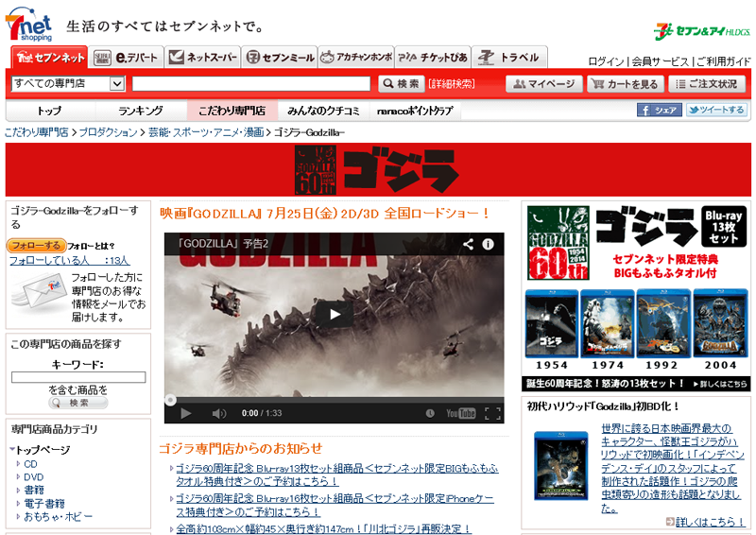Switch to the トラベル tab
Viewport: 756px width, 535px height.
(509, 58)
